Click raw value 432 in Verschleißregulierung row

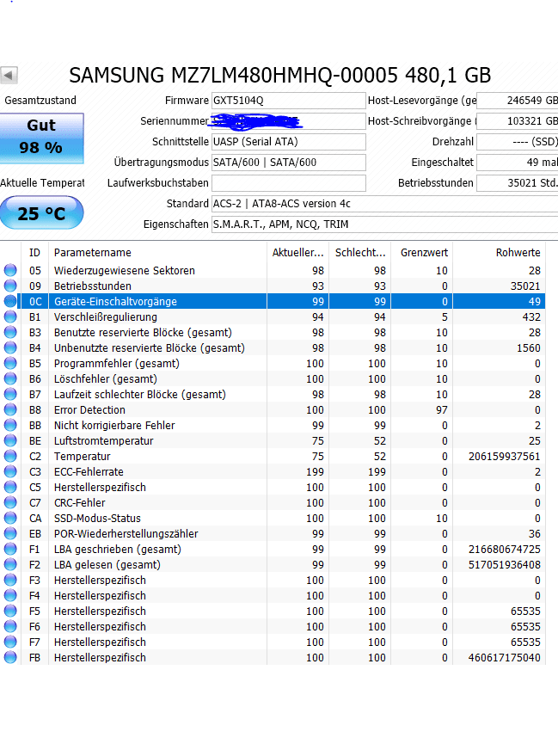click(x=531, y=317)
